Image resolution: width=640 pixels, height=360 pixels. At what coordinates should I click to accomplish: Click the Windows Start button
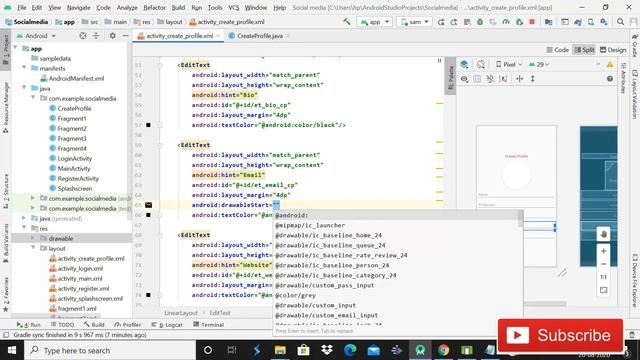point(11,350)
